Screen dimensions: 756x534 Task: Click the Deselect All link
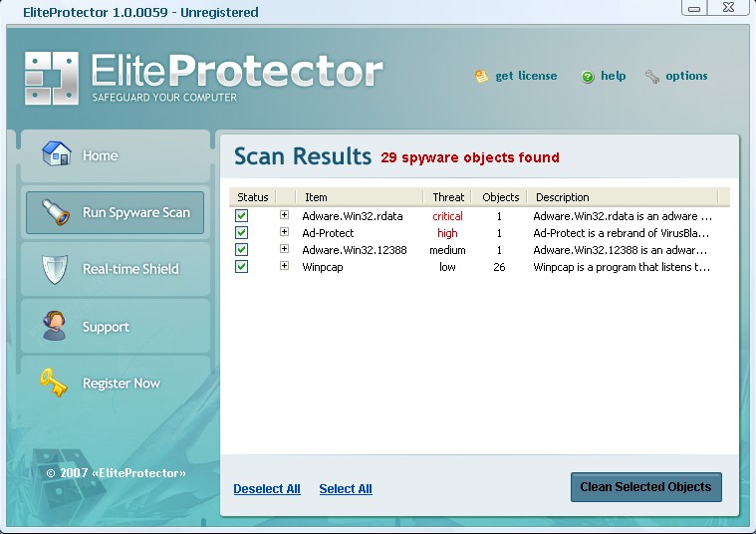click(x=267, y=489)
